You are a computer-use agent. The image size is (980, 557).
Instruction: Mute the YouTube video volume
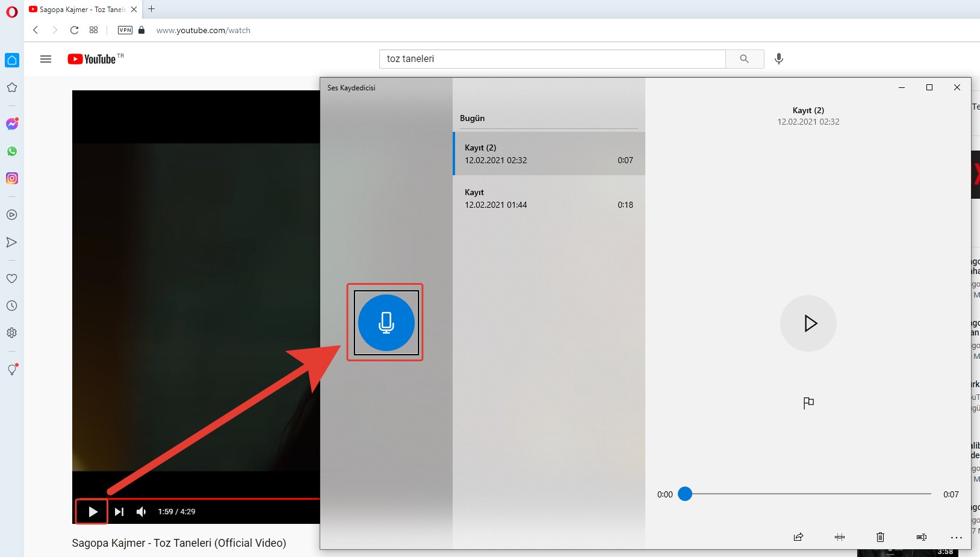click(141, 512)
